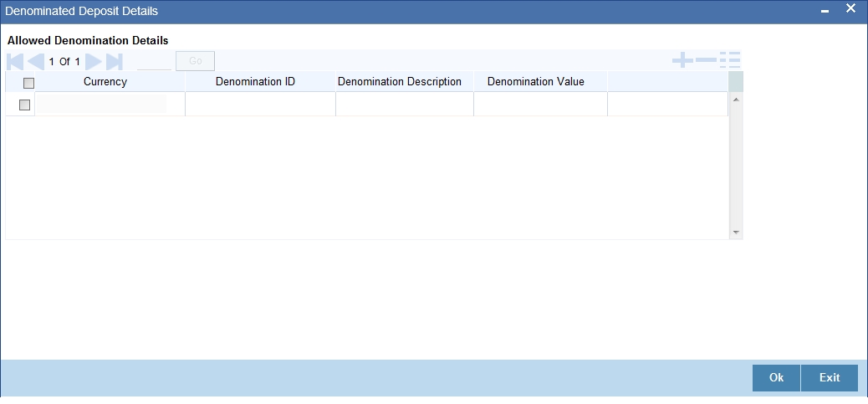Select the Denomination ID cell in first row

coord(260,104)
